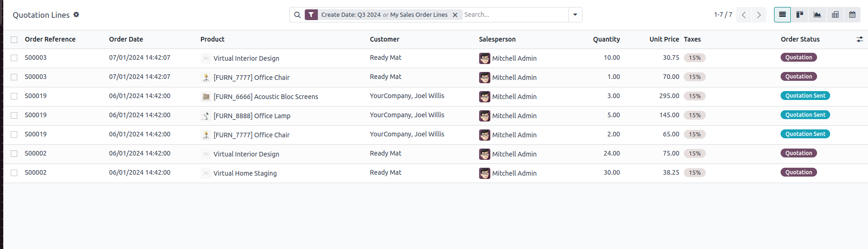Image resolution: width=868 pixels, height=249 pixels.
Task: Toggle the select-all rows checkbox
Action: [x=14, y=40]
